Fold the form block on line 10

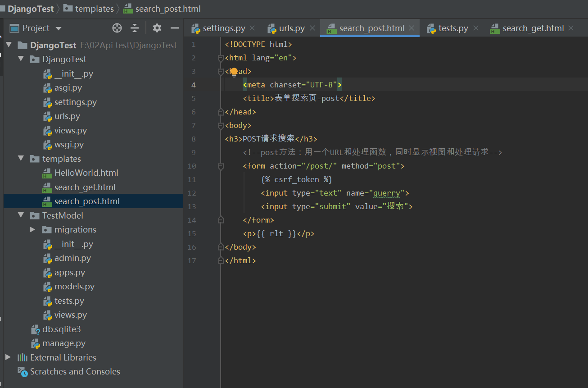[x=221, y=166]
